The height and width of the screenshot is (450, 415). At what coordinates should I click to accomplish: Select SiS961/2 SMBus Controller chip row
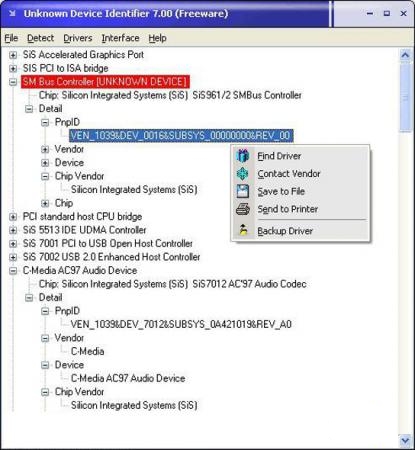click(170, 95)
